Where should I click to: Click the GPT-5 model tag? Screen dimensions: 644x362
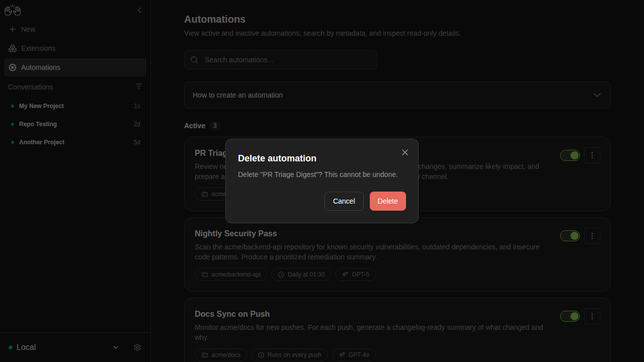(355, 275)
